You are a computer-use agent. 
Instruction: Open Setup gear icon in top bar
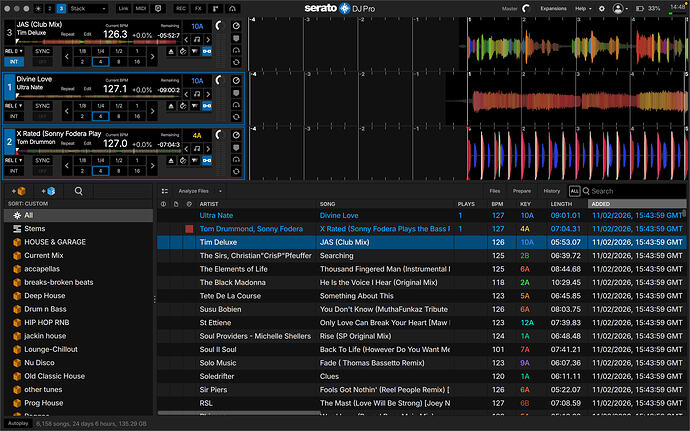click(x=602, y=8)
